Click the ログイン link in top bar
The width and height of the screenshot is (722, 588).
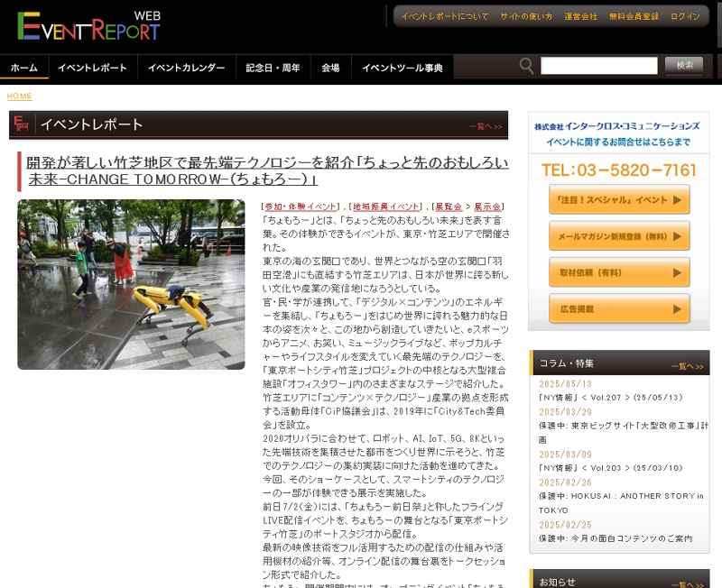(685, 16)
